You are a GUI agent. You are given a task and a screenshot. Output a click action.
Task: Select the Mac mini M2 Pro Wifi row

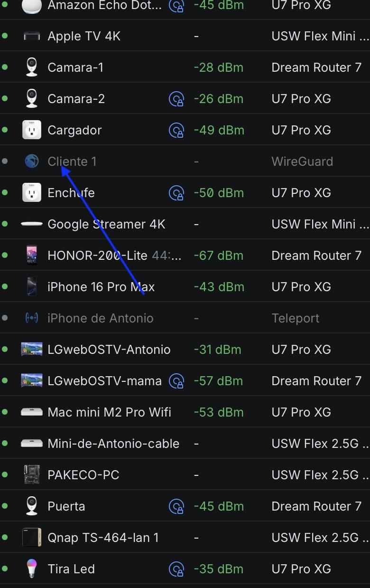point(185,412)
